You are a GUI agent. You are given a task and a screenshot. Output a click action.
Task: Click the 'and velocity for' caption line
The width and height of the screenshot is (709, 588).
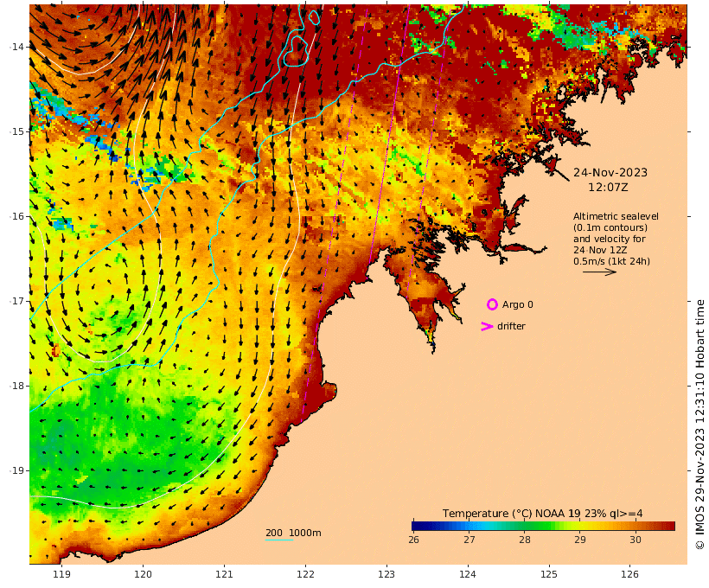click(609, 239)
